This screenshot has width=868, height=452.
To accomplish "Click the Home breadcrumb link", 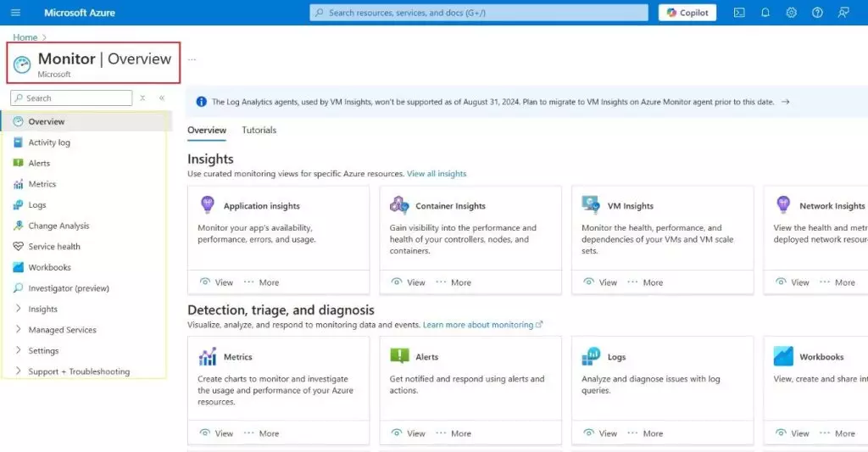I will [25, 37].
